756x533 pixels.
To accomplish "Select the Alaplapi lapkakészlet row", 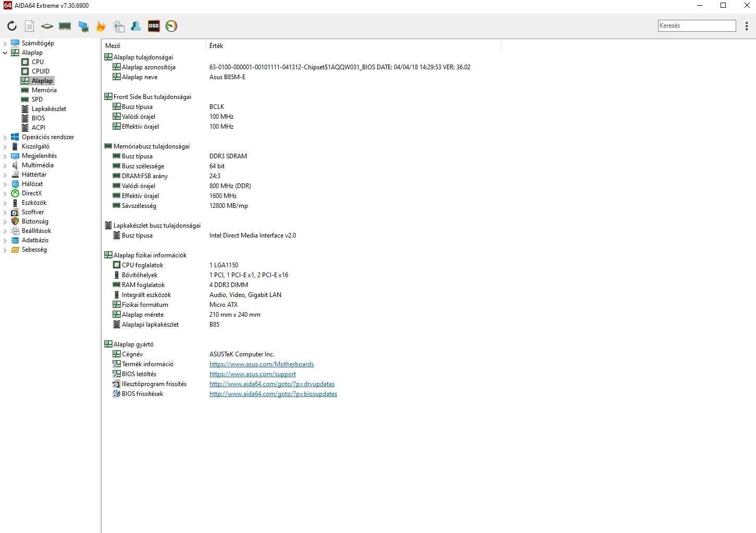I will (301, 325).
